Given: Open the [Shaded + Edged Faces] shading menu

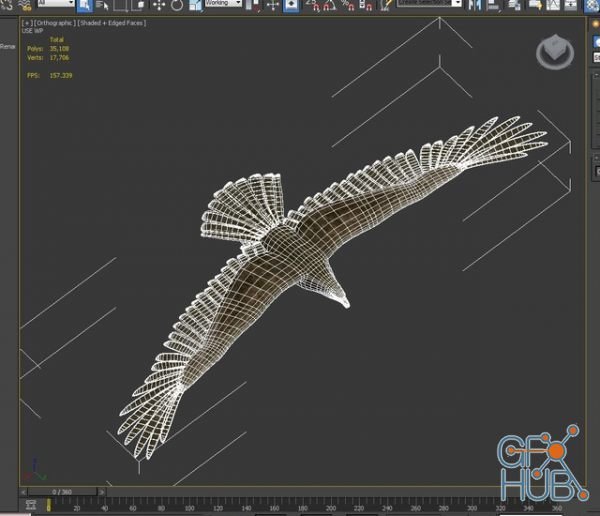Looking at the screenshot, I should point(112,23).
